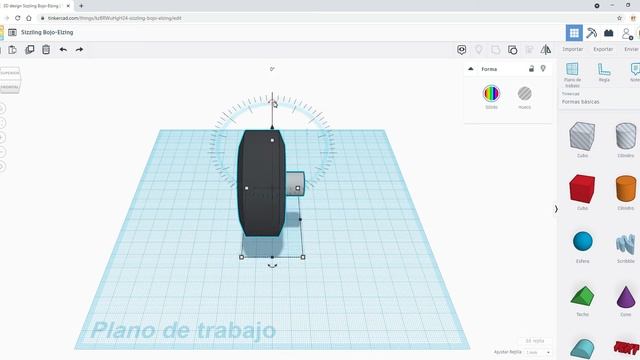Screen dimensions: 640x360
Task: Toggle the lock editing icon in Forma
Action: pyautogui.click(x=531, y=69)
